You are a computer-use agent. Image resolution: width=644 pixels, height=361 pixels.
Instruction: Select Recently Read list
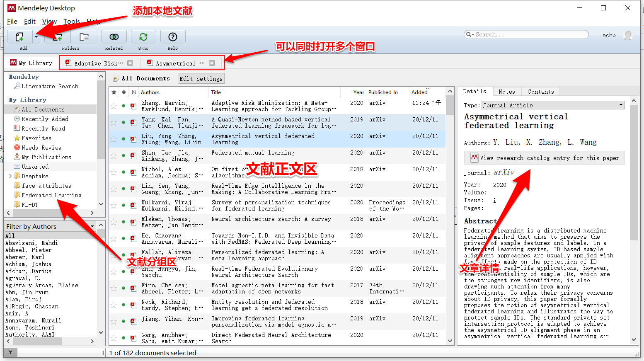pyautogui.click(x=43, y=128)
